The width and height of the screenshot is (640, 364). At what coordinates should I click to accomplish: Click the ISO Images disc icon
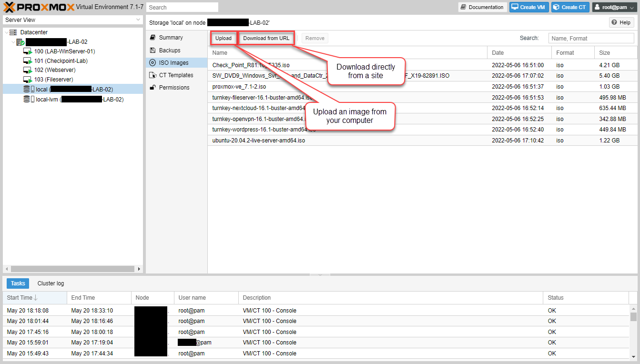pos(152,62)
